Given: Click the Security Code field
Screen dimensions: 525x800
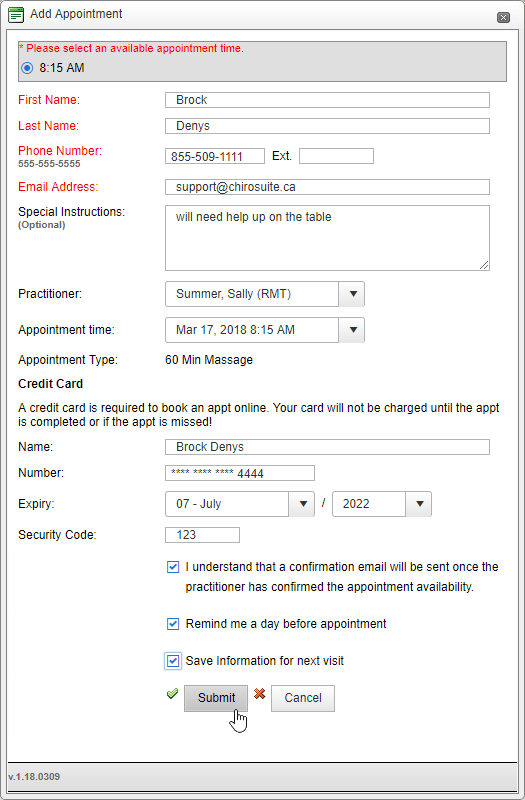Looking at the screenshot, I should 203,535.
